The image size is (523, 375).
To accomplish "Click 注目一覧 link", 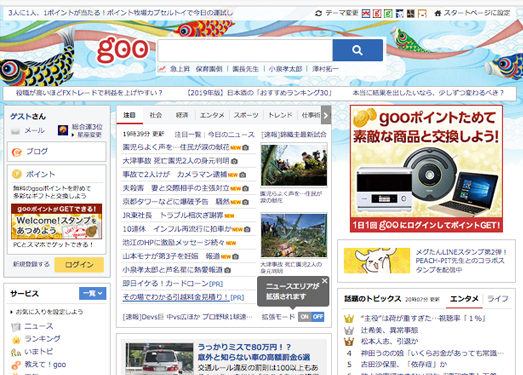I will (188, 134).
